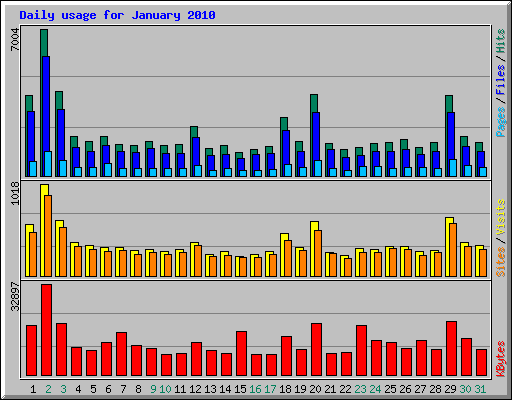Viewport: 512px width, 400px height.
Task: Click the chart title 'Daily usage for January 2010'
Action: pos(117,15)
